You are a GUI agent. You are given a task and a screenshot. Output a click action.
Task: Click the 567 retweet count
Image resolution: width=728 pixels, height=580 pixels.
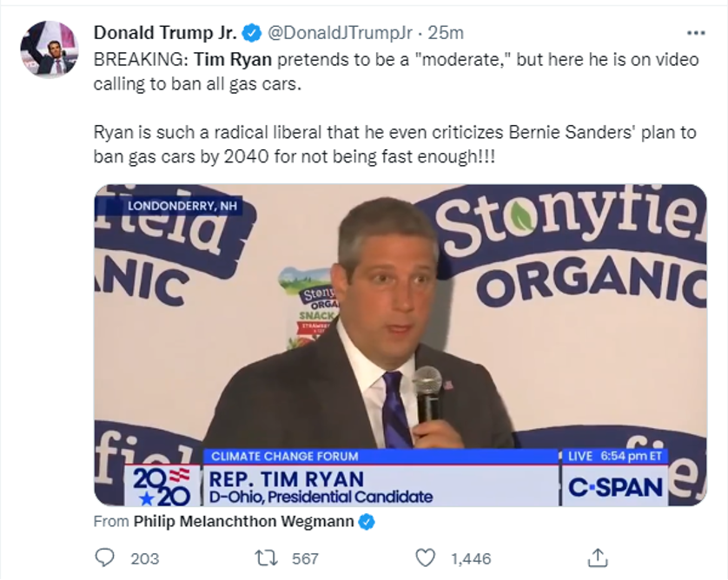[305, 558]
